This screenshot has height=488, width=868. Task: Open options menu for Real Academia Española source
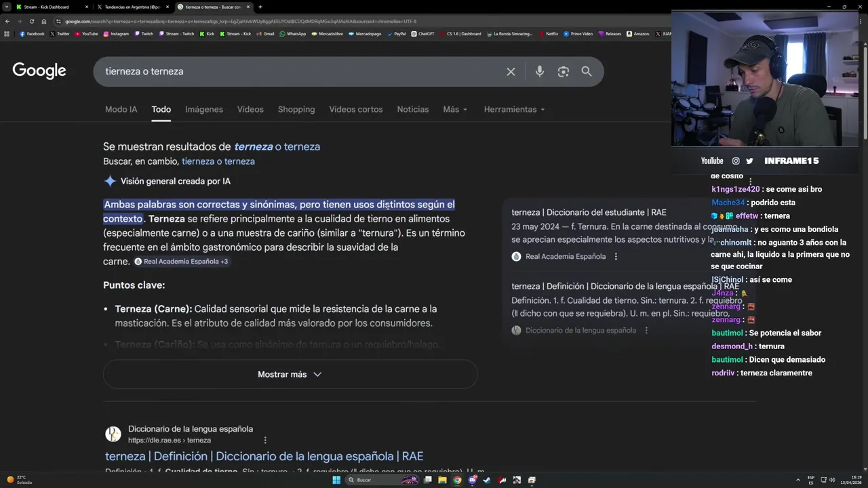tap(616, 257)
